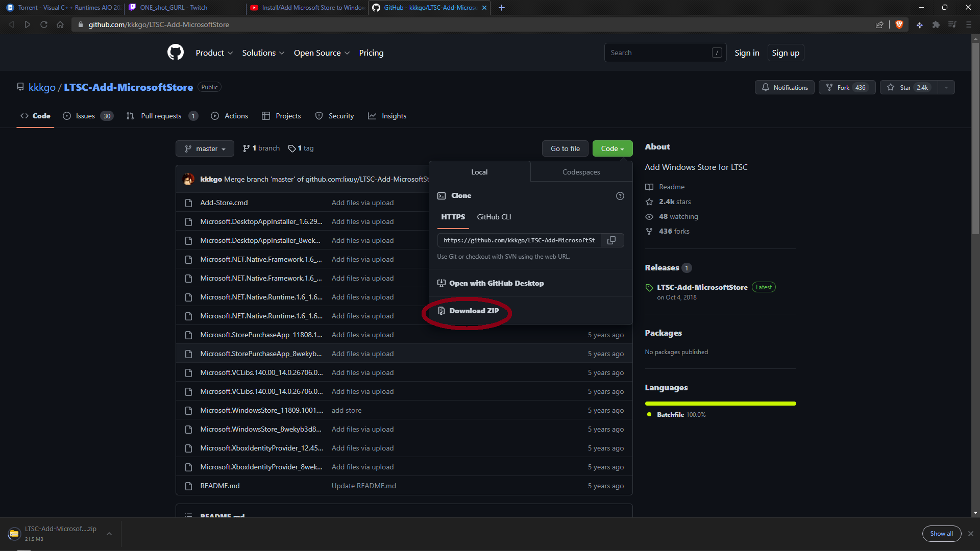Image resolution: width=980 pixels, height=551 pixels.
Task: Select the HTTPS clone option
Action: tap(453, 217)
